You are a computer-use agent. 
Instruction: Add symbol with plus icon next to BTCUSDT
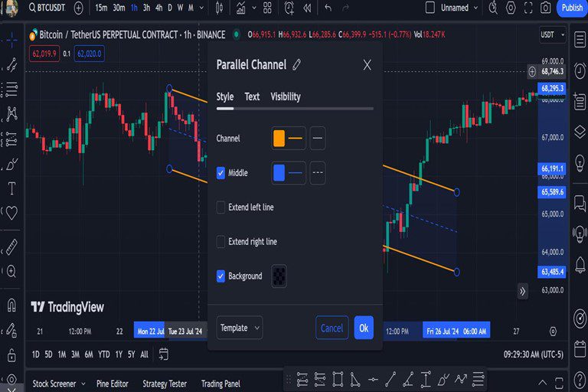click(78, 8)
